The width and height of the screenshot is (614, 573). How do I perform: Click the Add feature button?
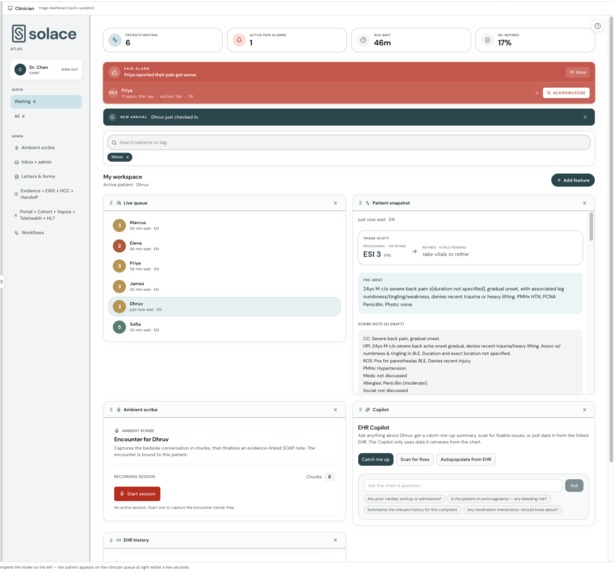pyautogui.click(x=573, y=180)
